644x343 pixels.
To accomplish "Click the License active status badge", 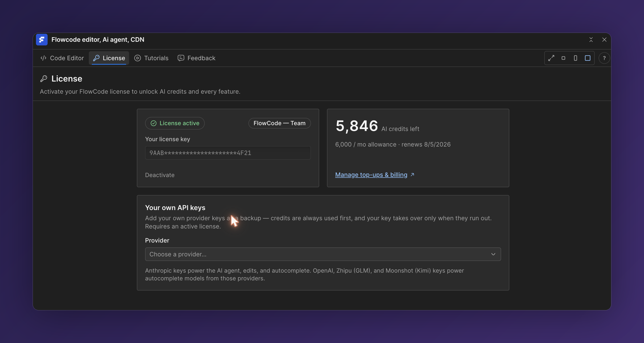I will click(x=175, y=123).
